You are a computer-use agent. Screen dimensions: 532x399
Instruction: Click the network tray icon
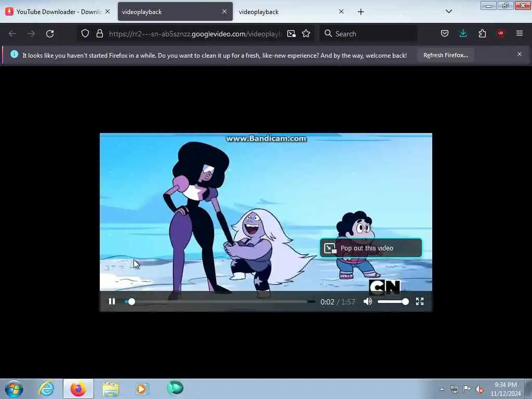(454, 389)
